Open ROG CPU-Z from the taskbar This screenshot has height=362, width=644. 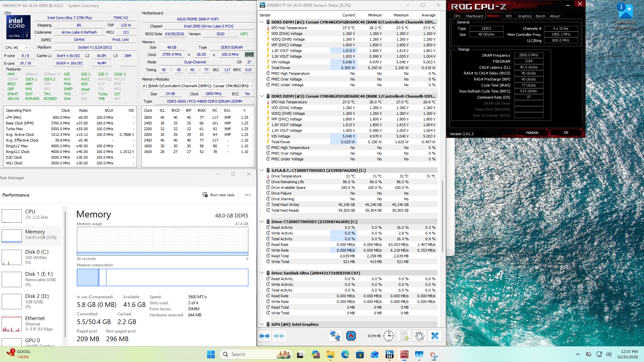click(x=404, y=354)
